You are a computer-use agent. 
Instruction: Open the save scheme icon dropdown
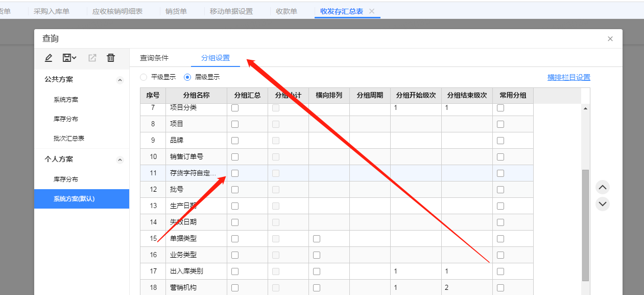click(x=69, y=58)
